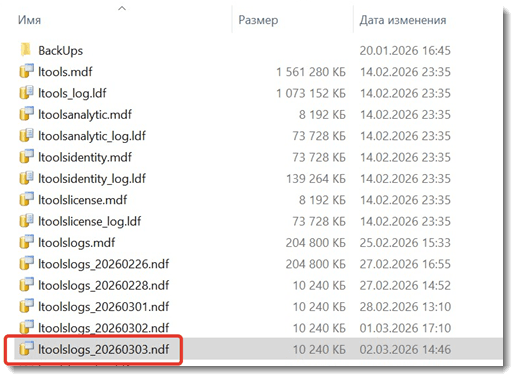Select file name ltoolslicense.mdf
The width and height of the screenshot is (518, 390).
tap(82, 200)
